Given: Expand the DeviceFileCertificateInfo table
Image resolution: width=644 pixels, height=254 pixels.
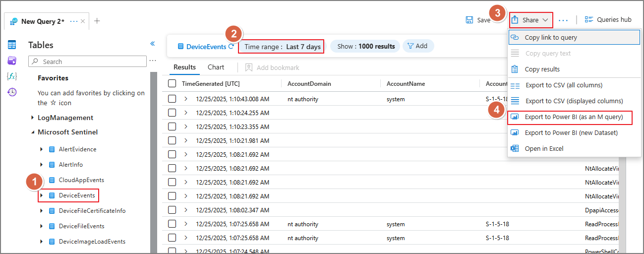Looking at the screenshot, I should [42, 211].
